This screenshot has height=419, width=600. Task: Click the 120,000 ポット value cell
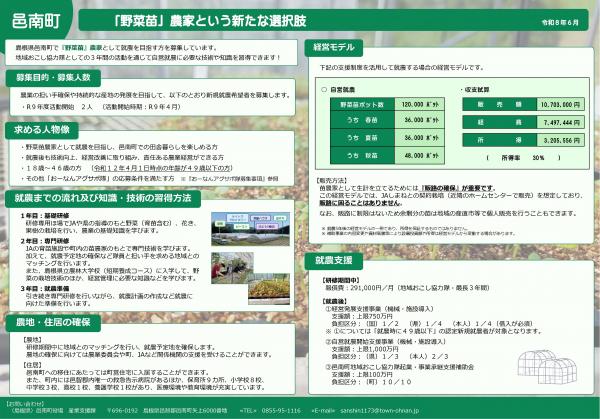click(x=420, y=104)
